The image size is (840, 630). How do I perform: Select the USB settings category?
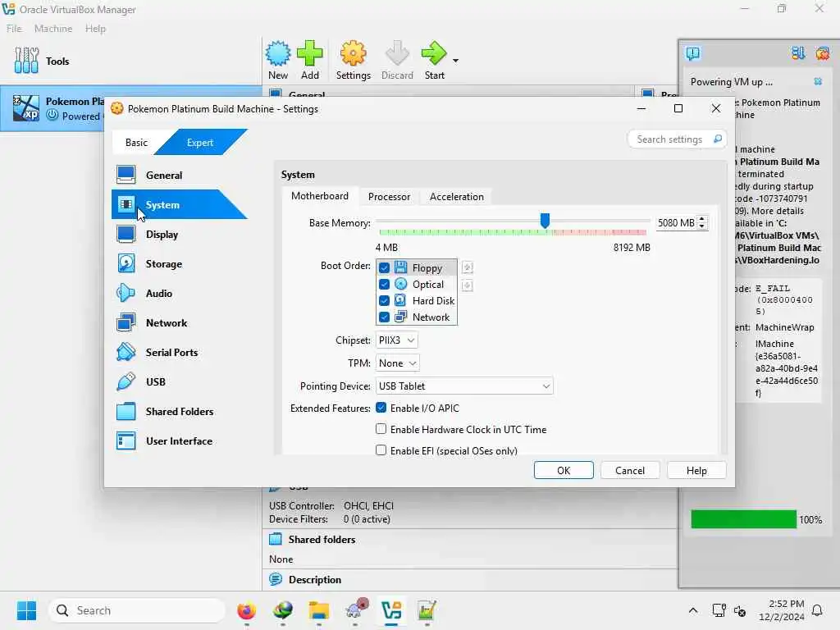(x=155, y=381)
